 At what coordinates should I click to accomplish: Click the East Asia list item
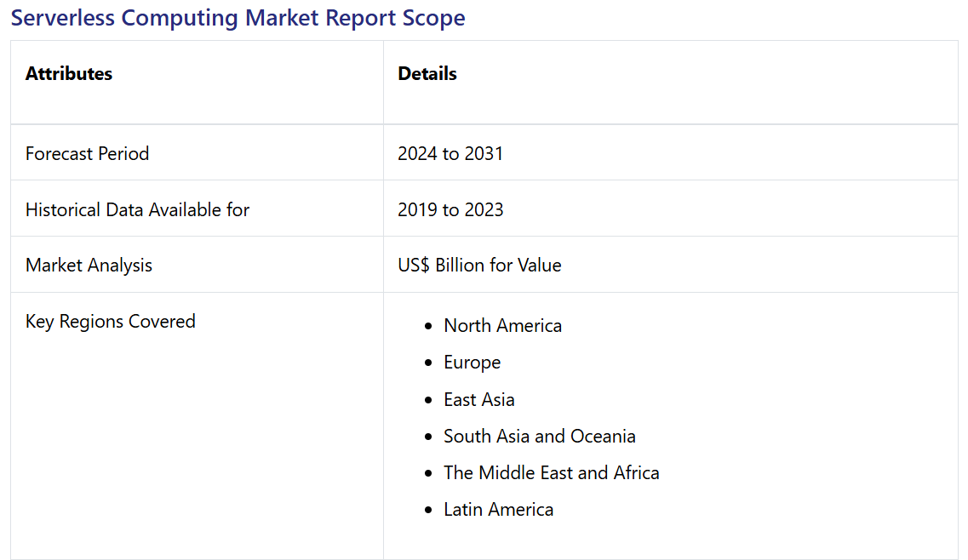[478, 400]
